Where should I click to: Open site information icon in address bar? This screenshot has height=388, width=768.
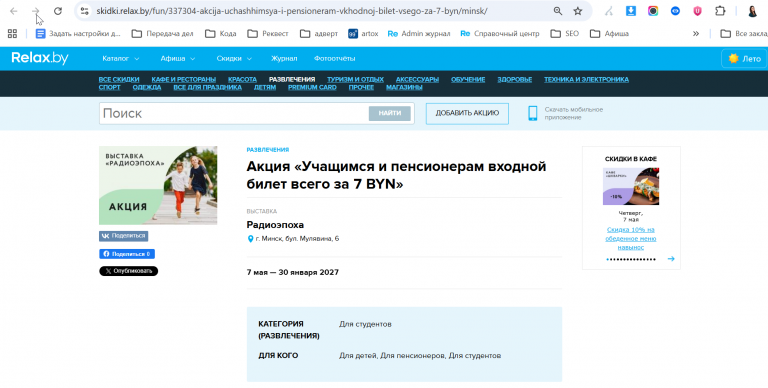click(x=84, y=11)
